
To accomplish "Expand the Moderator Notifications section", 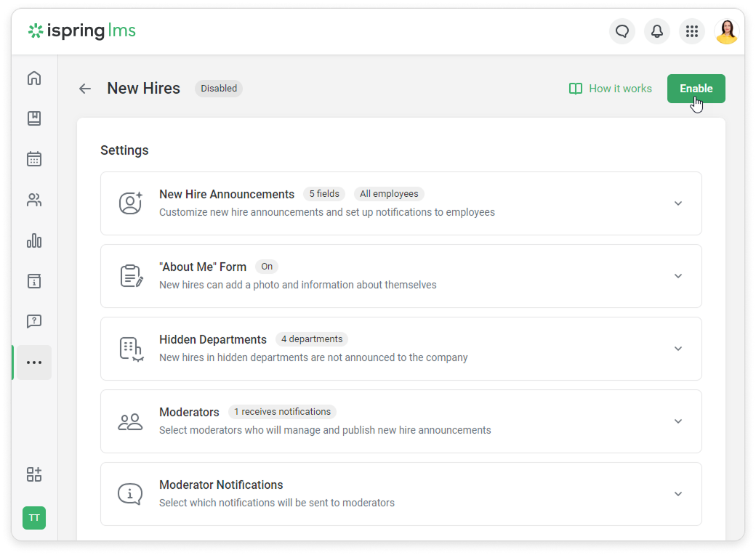I will click(x=677, y=494).
